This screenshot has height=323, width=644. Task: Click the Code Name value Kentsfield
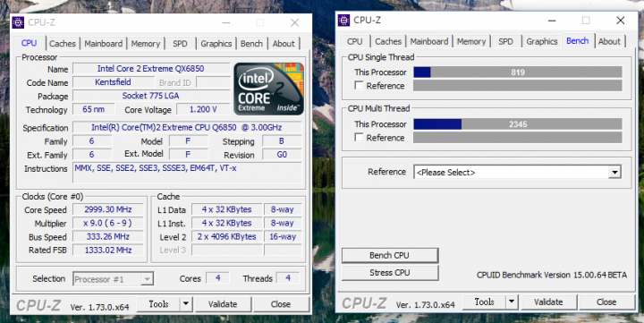pos(114,82)
